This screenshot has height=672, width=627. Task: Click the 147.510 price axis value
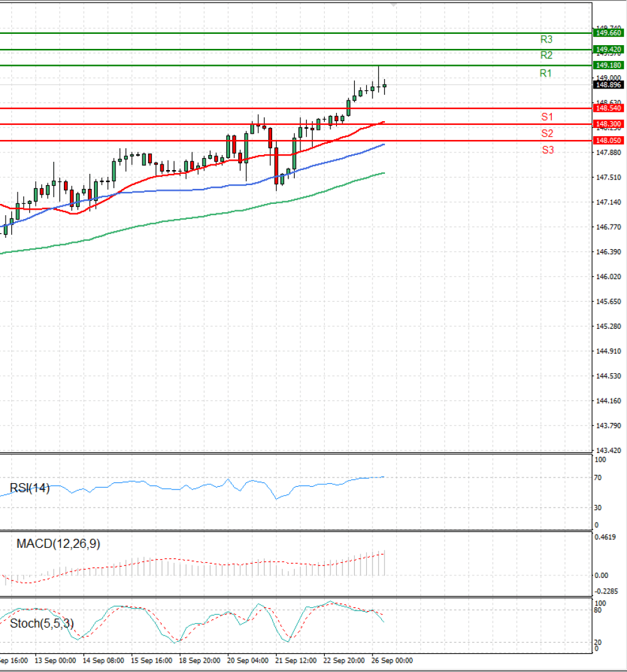tap(609, 178)
